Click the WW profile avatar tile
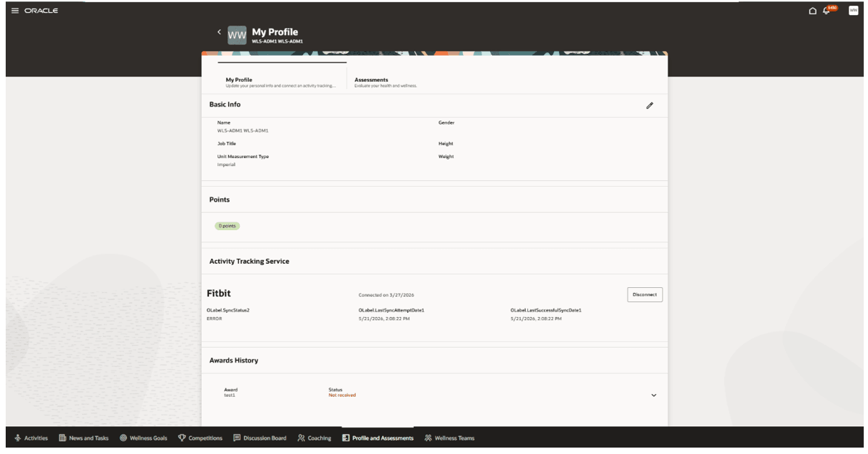Image resolution: width=868 pixels, height=454 pixels. [237, 35]
